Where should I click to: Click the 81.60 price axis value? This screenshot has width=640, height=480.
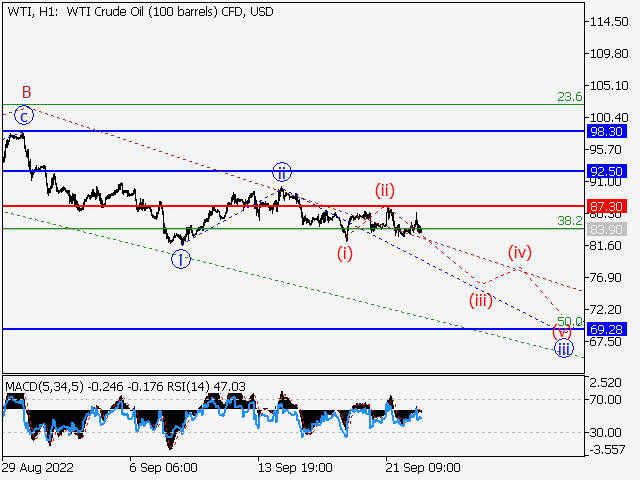(606, 246)
